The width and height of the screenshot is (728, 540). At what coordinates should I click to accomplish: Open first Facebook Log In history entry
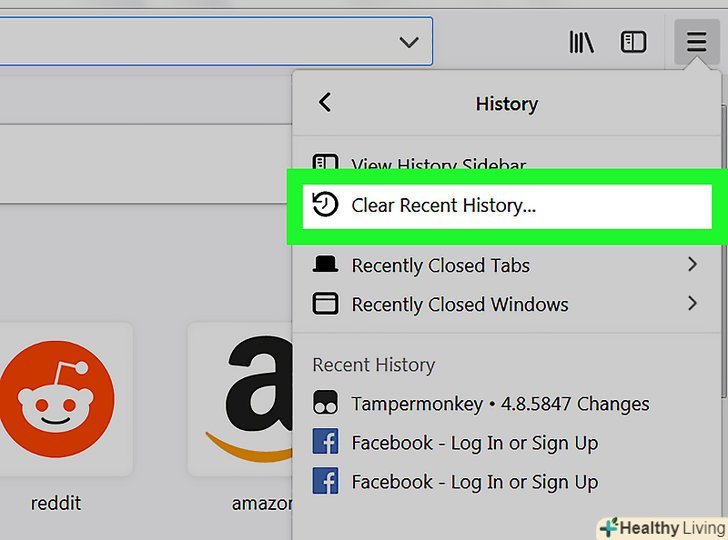(x=474, y=443)
